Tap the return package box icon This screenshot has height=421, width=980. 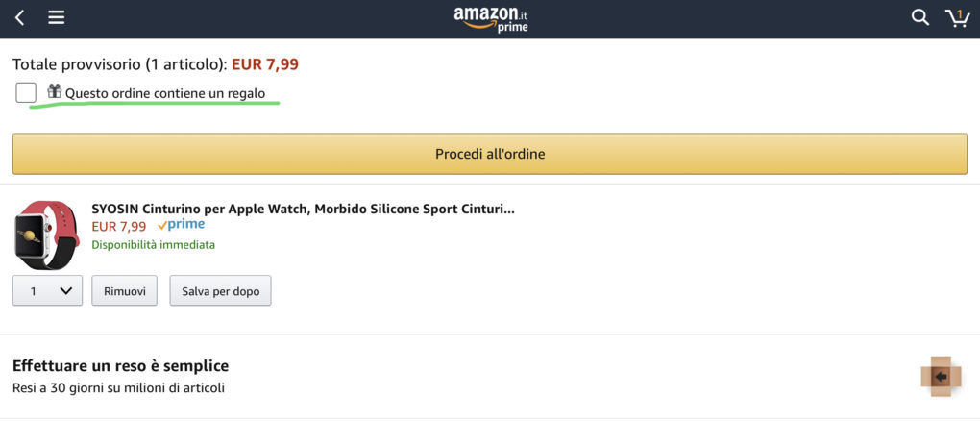[940, 377]
